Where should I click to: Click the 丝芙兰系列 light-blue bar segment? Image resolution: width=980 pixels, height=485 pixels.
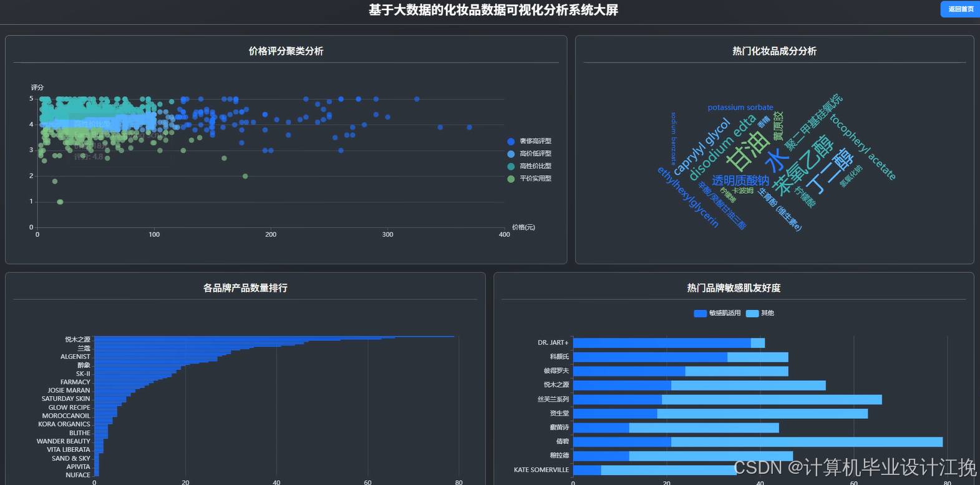pos(772,400)
